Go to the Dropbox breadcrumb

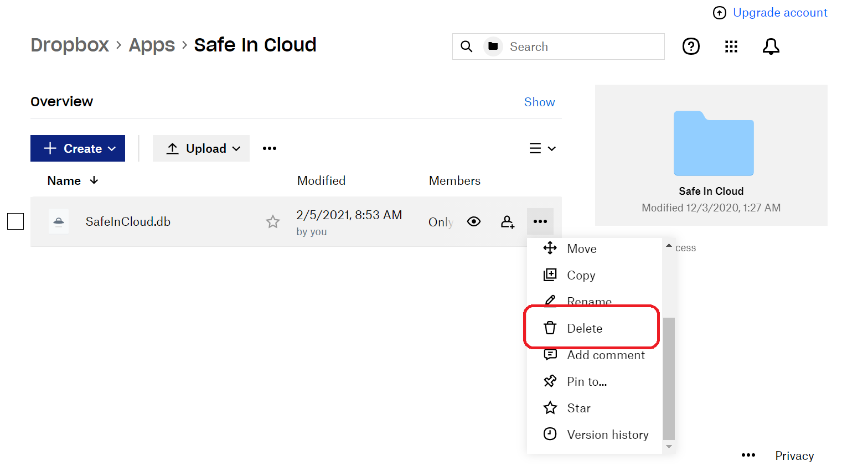click(70, 45)
